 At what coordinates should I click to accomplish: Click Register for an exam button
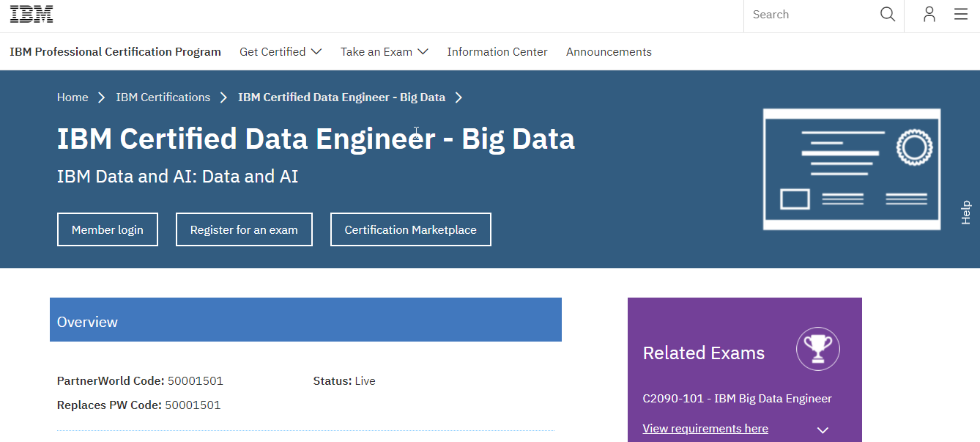coord(244,229)
